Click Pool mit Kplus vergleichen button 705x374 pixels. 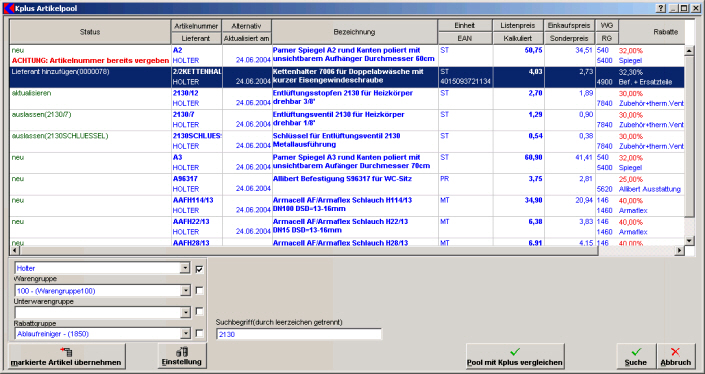coord(515,356)
